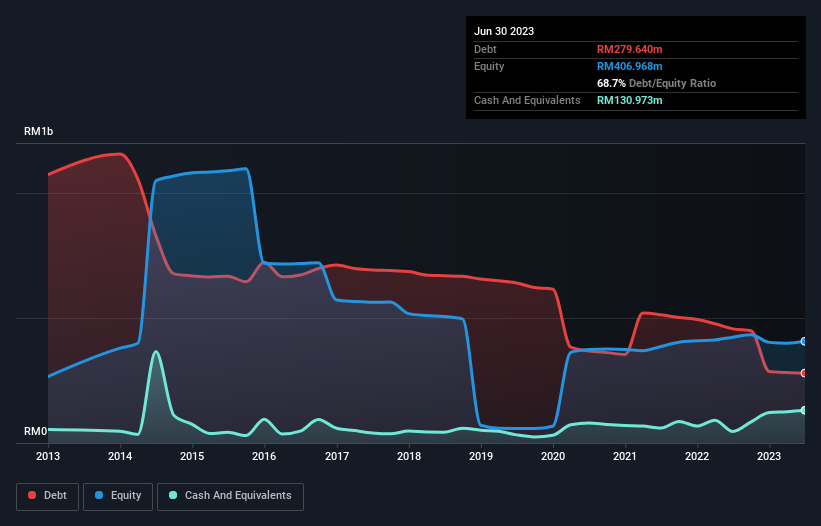Click the 2016 x-axis label
The image size is (821, 526).
pos(264,456)
